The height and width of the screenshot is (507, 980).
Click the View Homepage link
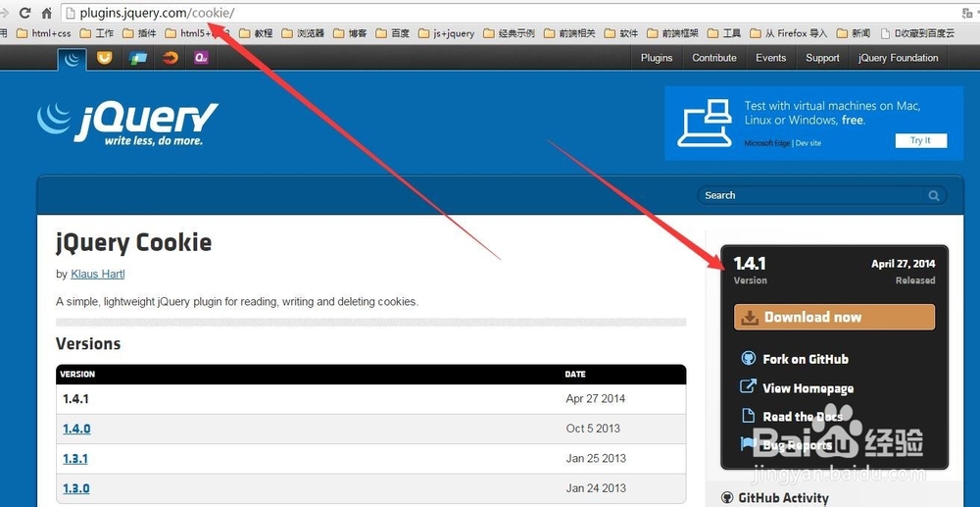coord(808,387)
